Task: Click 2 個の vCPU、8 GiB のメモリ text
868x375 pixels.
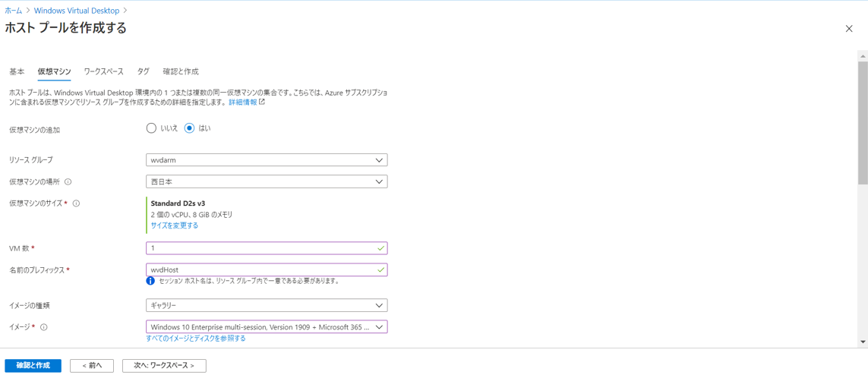Action: (x=192, y=214)
